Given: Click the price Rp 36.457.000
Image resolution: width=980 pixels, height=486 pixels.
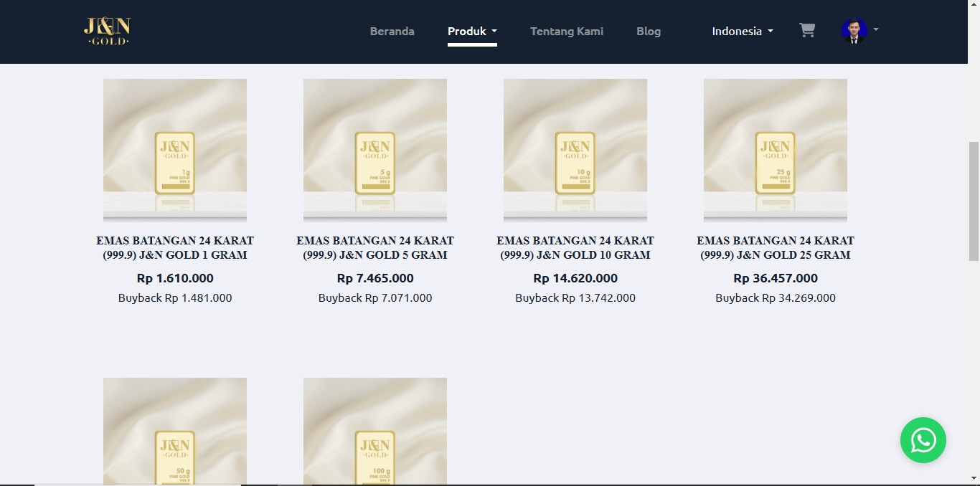Looking at the screenshot, I should [776, 278].
